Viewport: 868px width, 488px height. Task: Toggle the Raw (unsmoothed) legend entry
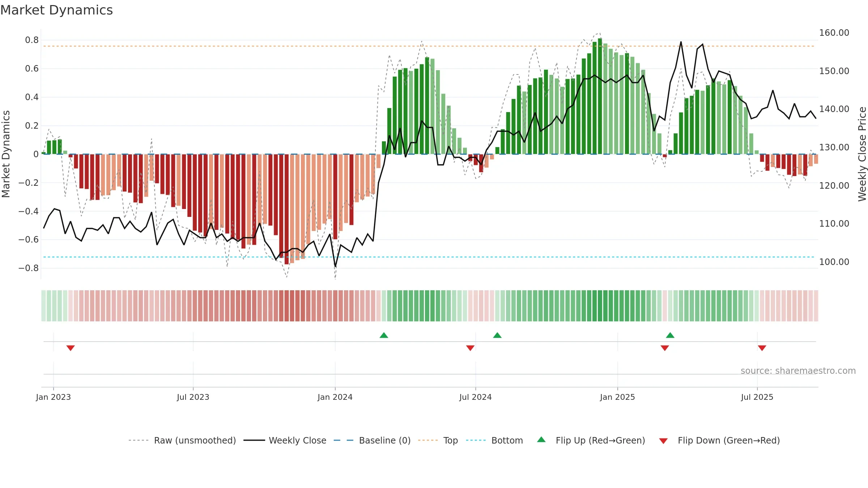182,440
